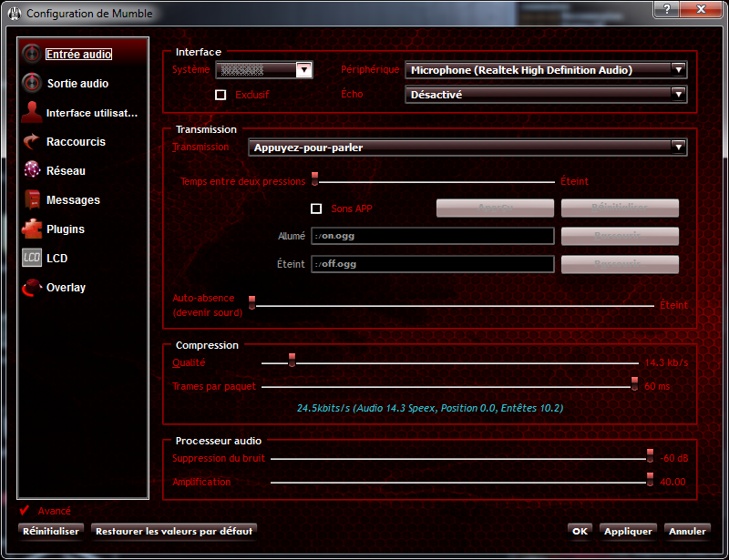Select the Entrée audio tab label
Screen dimensions: 729x560
click(x=79, y=54)
